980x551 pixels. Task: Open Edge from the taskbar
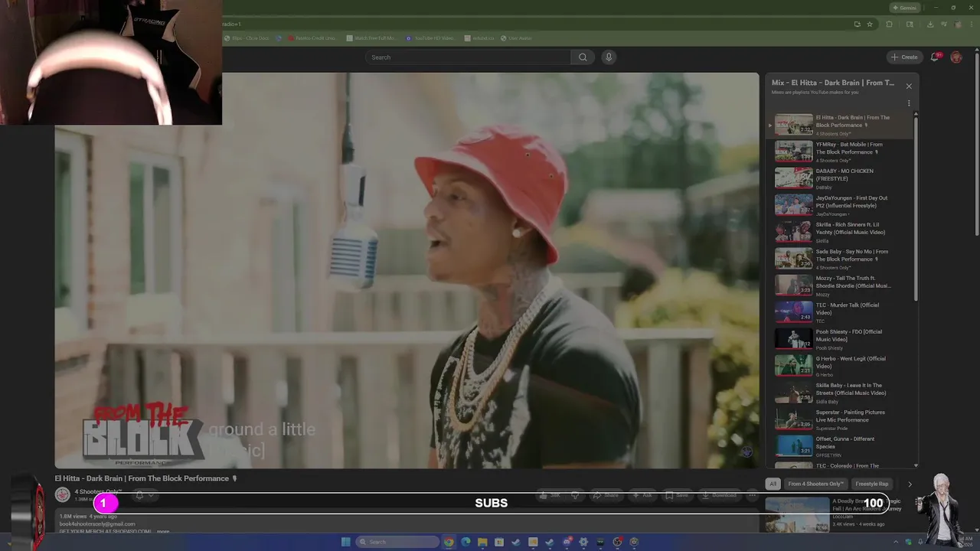[x=465, y=542]
